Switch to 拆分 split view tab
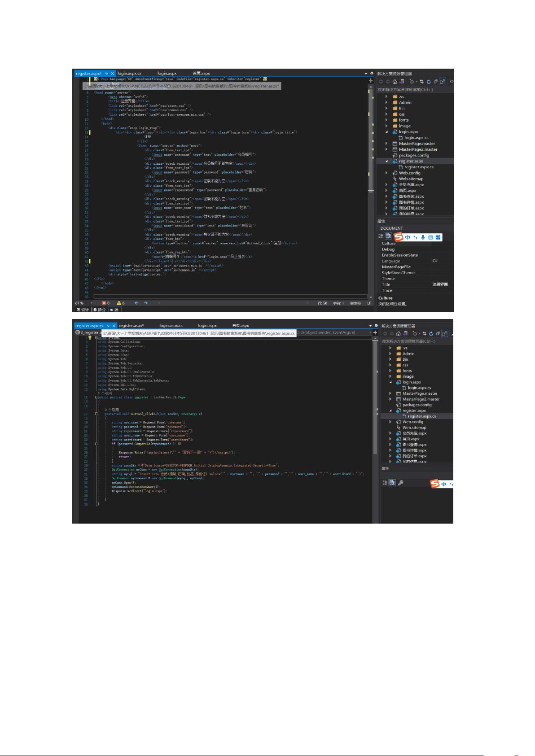535x756 pixels. tap(100, 310)
